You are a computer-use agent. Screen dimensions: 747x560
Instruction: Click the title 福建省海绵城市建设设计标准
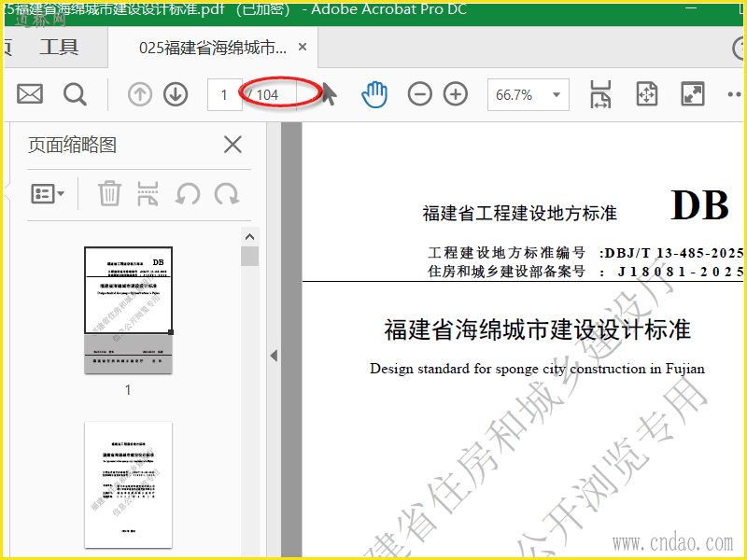538,330
